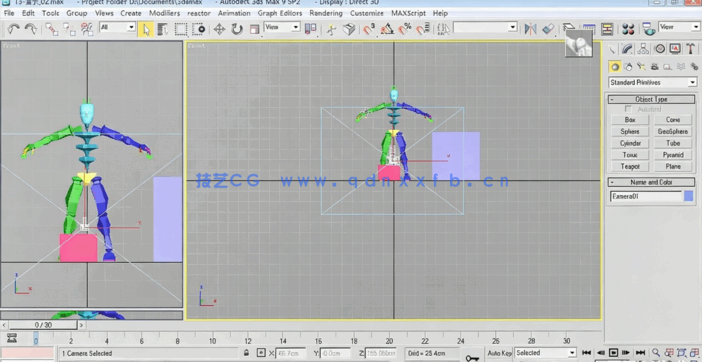
Task: Select the Systems category icon
Action: click(x=694, y=67)
